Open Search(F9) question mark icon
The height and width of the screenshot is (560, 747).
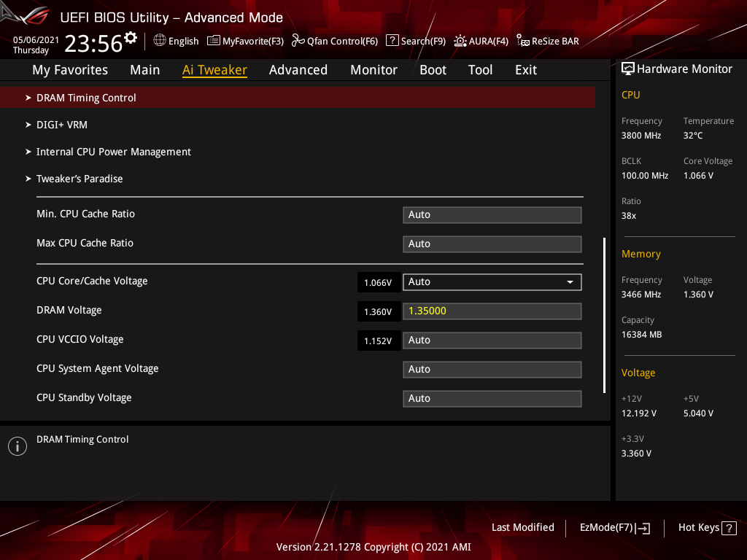click(392, 41)
